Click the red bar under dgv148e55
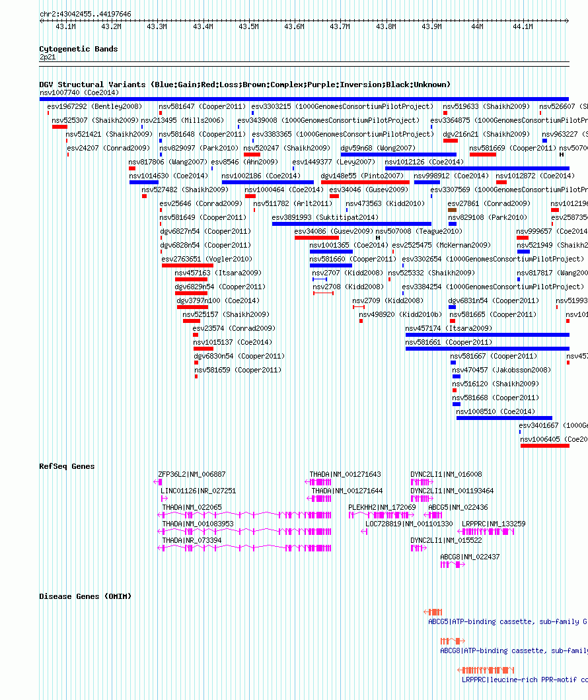 pos(365,182)
